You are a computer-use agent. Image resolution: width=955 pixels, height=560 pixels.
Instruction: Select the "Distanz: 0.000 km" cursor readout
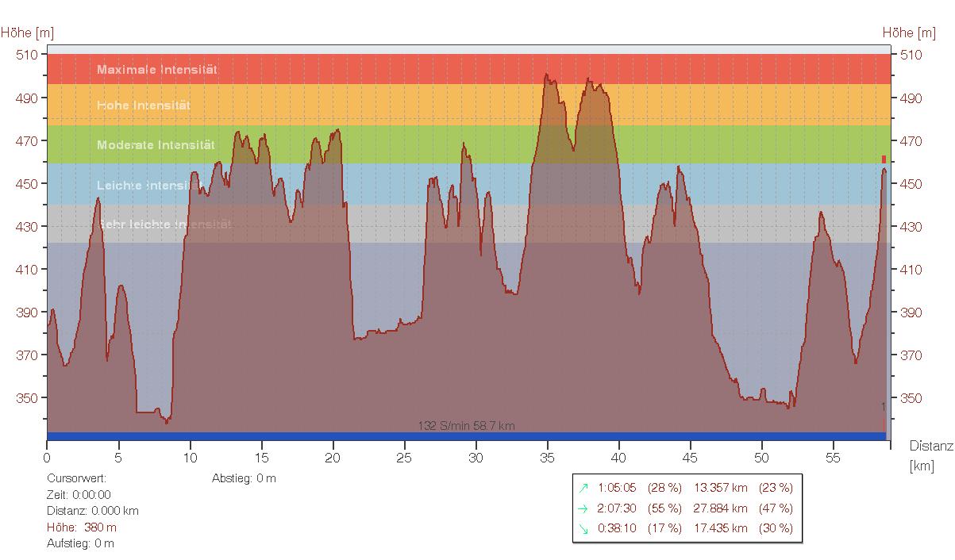coord(92,511)
